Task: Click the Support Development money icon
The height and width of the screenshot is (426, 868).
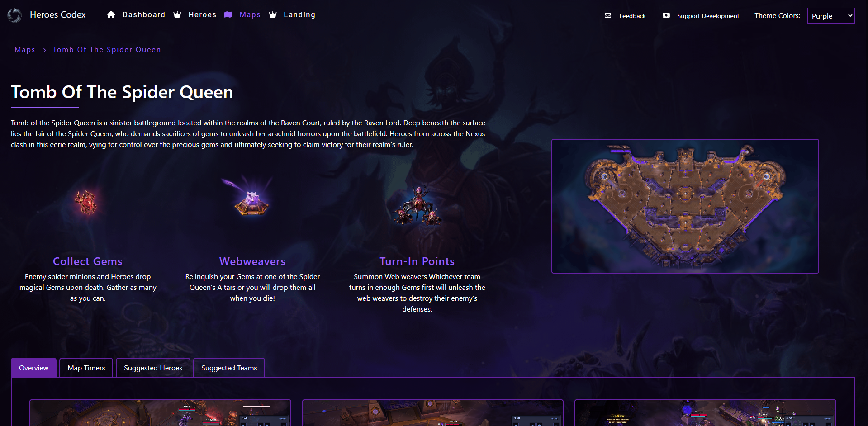Action: [x=666, y=16]
